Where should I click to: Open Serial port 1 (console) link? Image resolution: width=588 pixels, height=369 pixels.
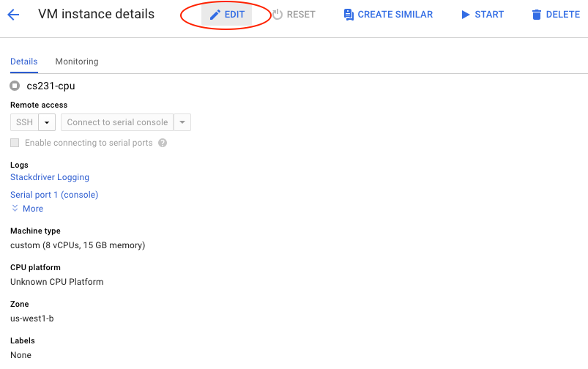[54, 195]
